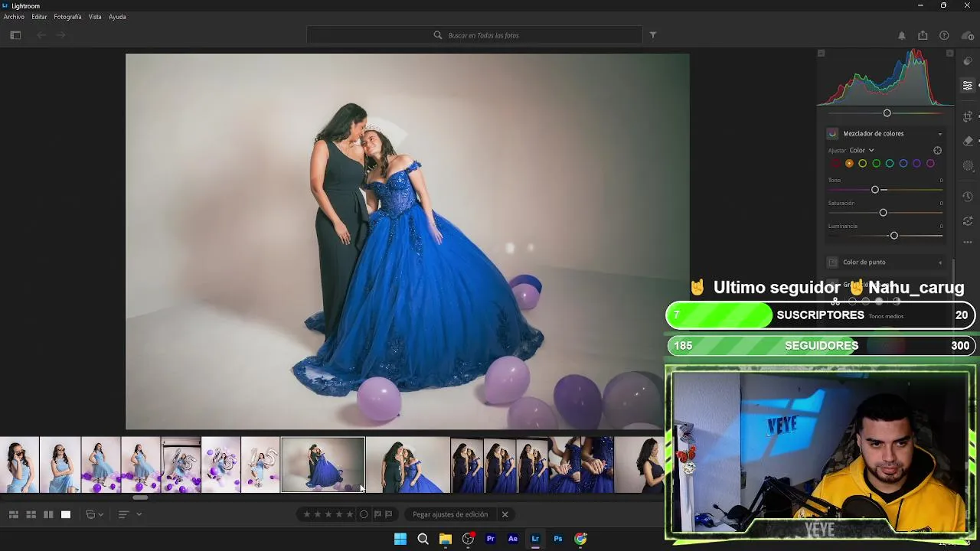Open the sort options dropdown arrow

[139, 515]
